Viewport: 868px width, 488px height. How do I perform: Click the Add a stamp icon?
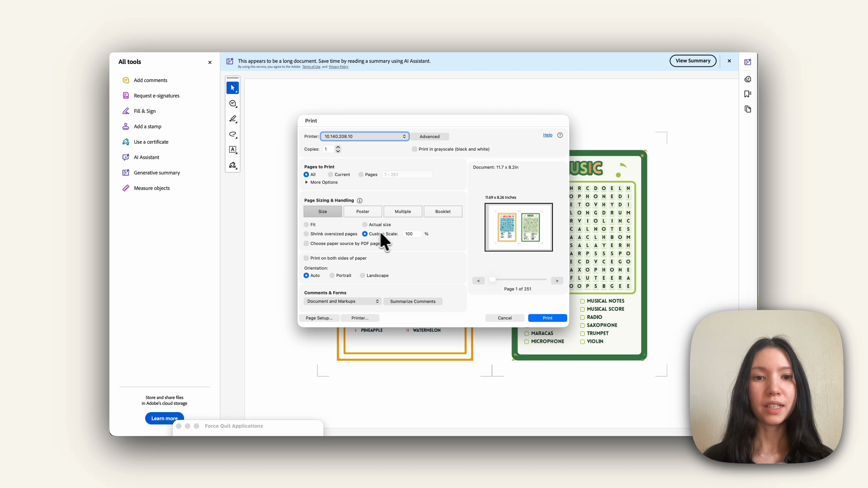point(126,126)
